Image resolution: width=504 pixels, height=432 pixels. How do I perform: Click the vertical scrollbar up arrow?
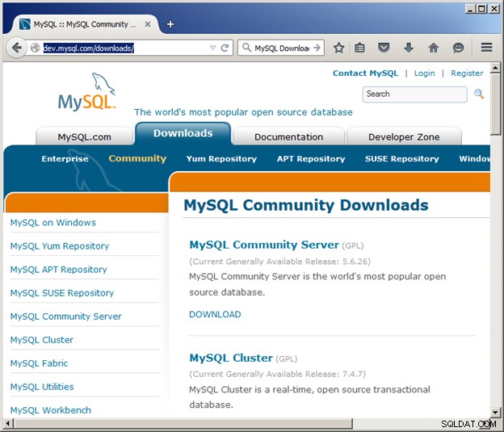tap(495, 68)
